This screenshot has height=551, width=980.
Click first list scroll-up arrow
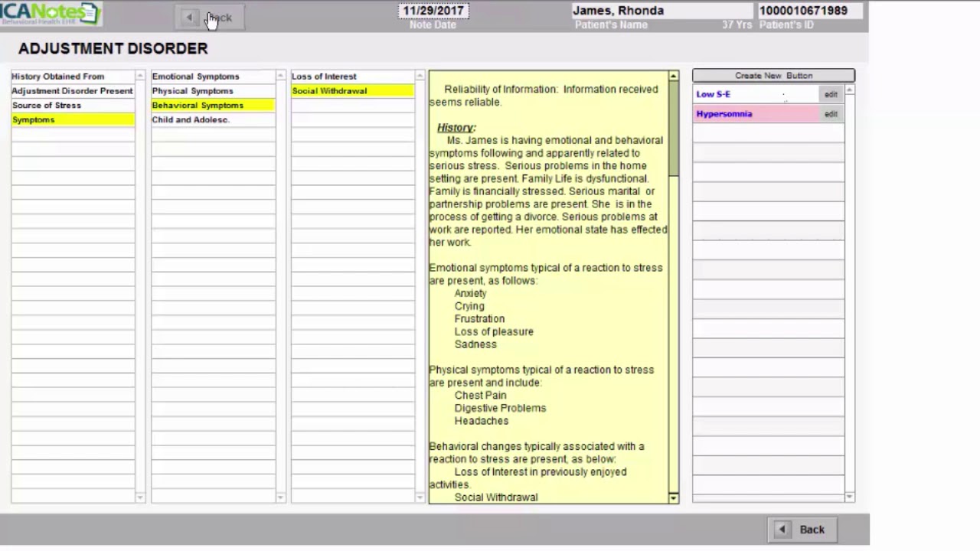140,76
